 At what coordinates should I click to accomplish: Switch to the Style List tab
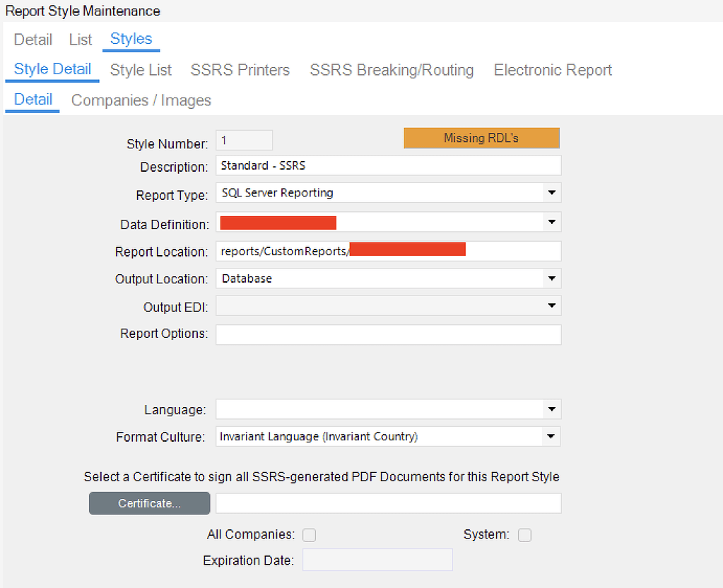click(x=141, y=70)
